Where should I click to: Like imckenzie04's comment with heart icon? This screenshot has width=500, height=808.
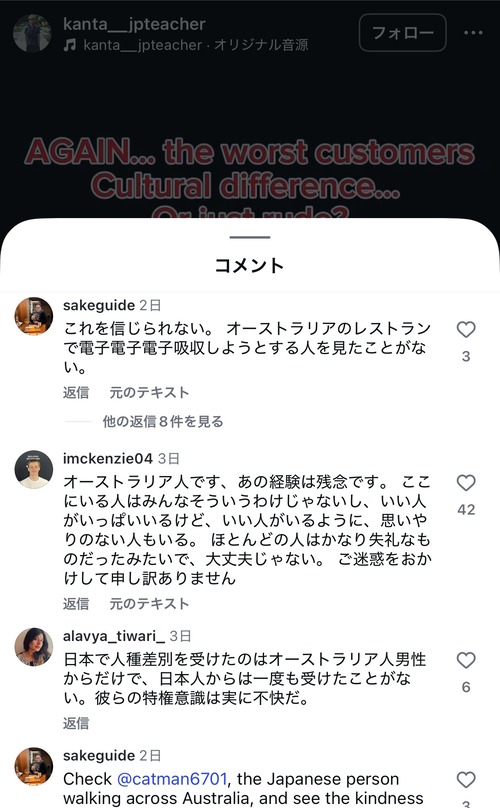[x=466, y=483]
